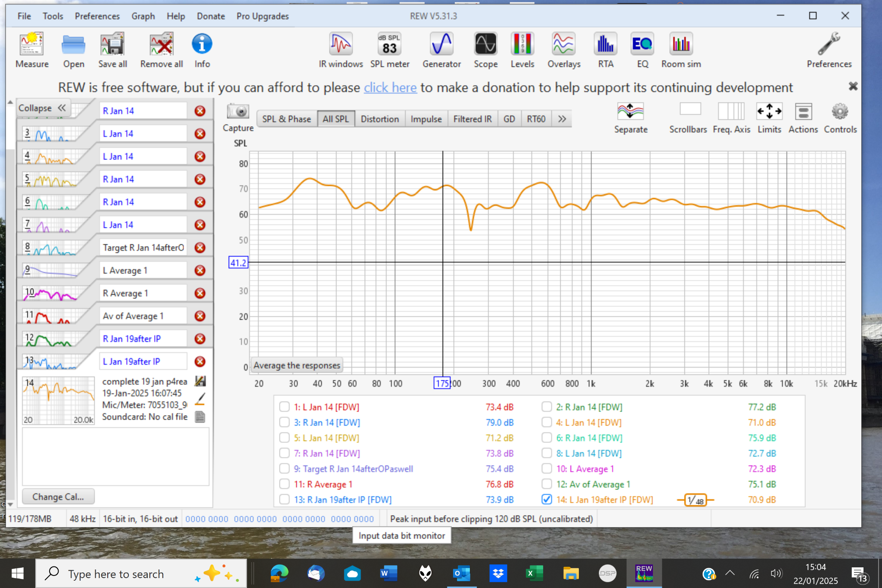The image size is (882, 588).
Task: Open the Overlays window
Action: (564, 50)
